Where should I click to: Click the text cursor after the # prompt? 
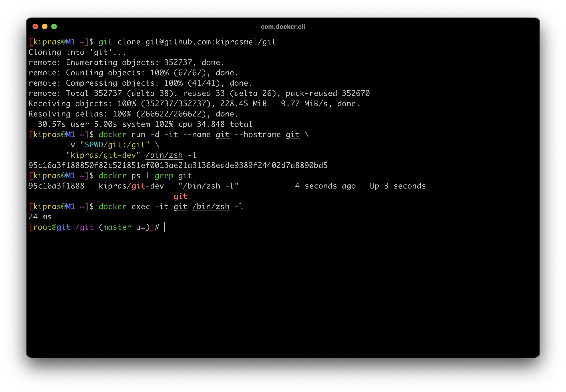164,227
